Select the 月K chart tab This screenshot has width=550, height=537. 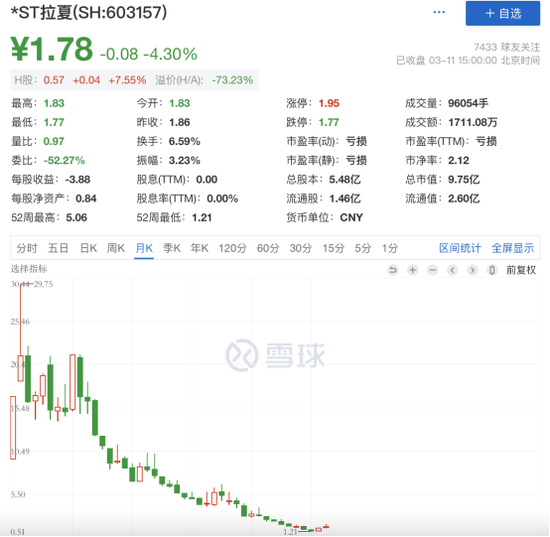[x=144, y=248]
